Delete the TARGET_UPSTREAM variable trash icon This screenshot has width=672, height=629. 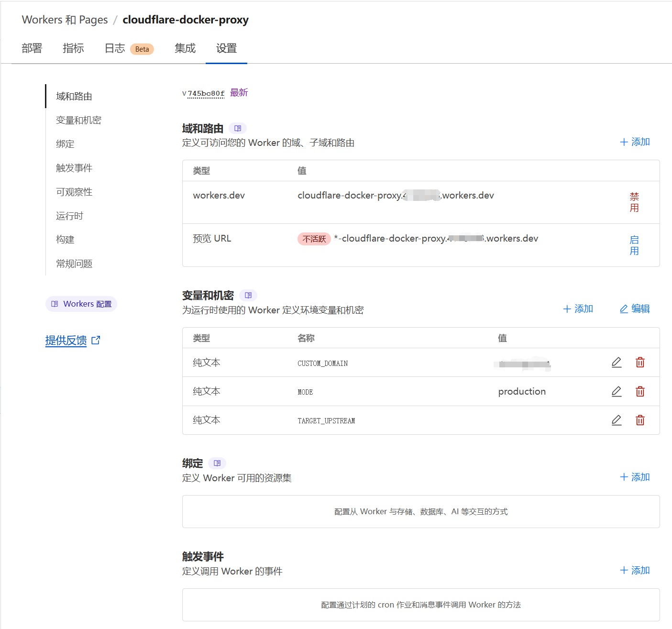(x=640, y=420)
